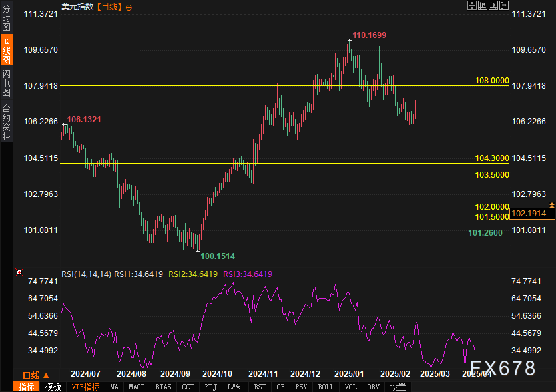
Task: Click the last toolbar icon at top right
Action: click(503, 5)
